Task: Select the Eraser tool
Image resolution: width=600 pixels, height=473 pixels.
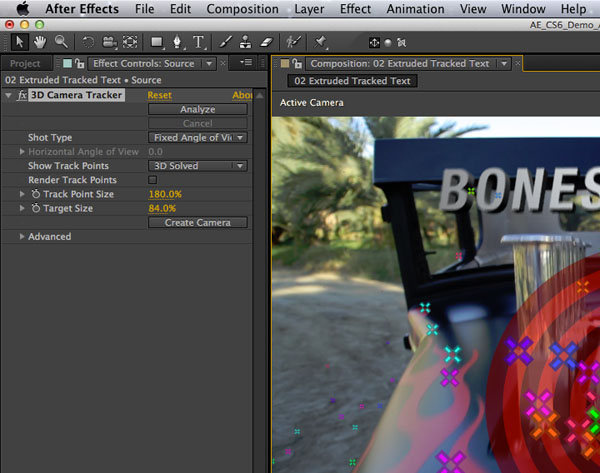Action: tap(266, 42)
